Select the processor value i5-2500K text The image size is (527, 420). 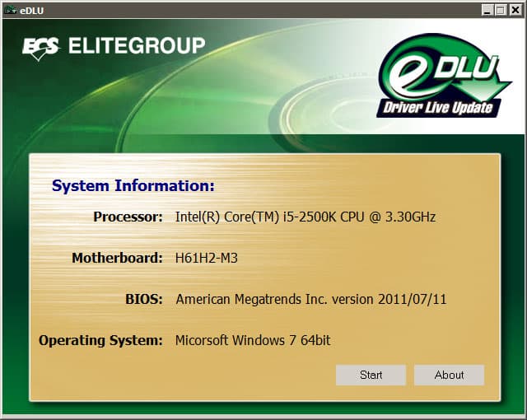(x=305, y=217)
